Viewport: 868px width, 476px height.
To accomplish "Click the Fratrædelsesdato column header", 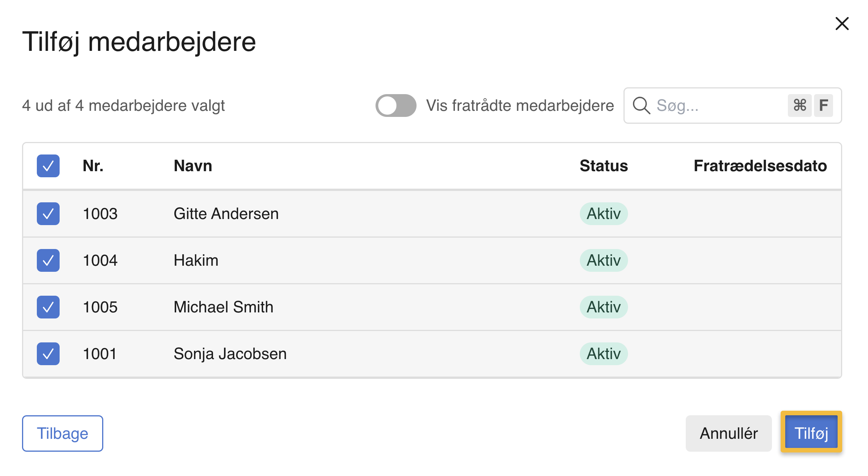I will (x=760, y=166).
